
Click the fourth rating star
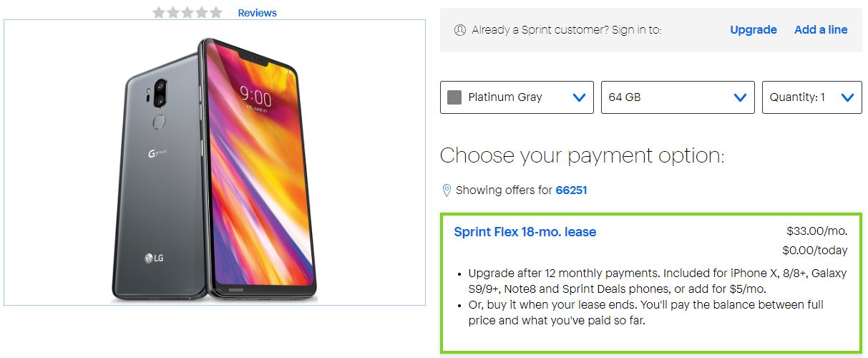point(202,12)
